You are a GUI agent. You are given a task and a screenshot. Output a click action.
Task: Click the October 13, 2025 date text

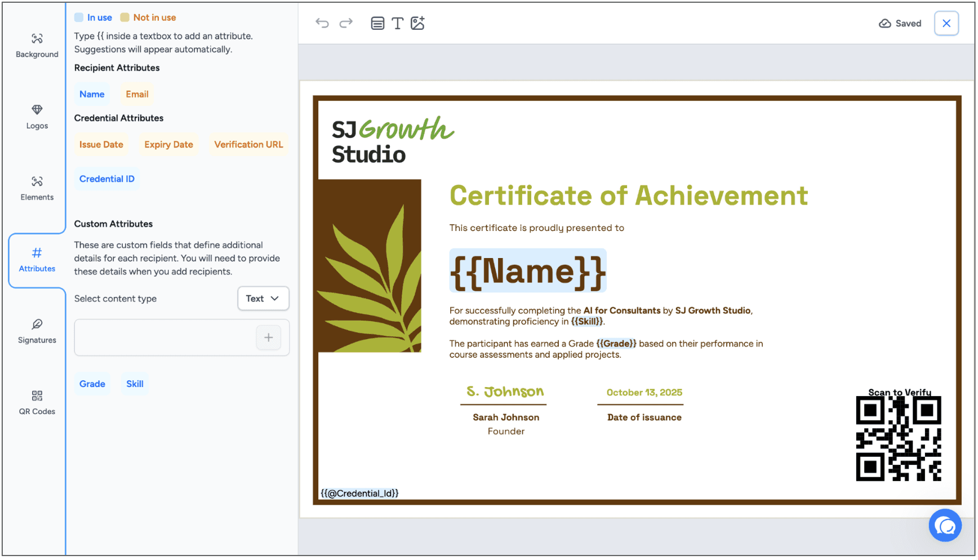644,393
